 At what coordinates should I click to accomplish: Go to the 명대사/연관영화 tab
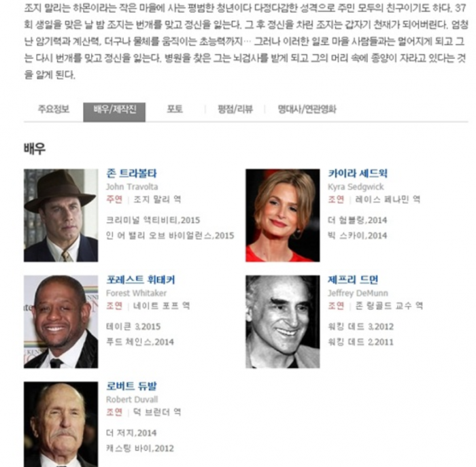point(307,109)
